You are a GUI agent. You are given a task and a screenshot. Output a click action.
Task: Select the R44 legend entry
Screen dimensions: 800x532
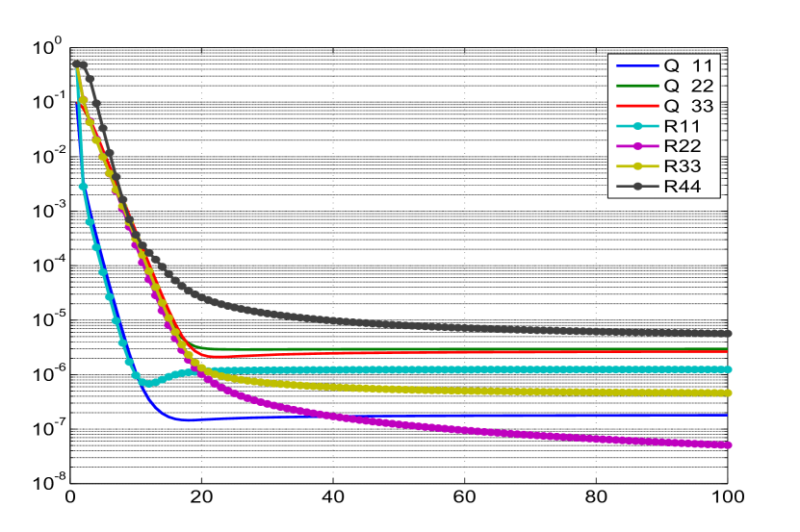683,187
